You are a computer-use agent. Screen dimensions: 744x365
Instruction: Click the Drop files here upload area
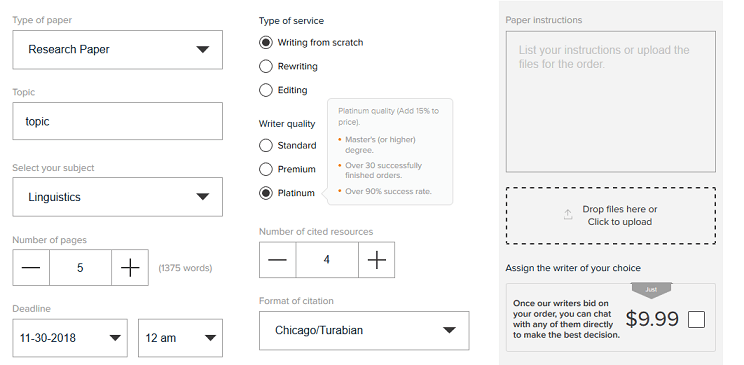[x=611, y=215]
